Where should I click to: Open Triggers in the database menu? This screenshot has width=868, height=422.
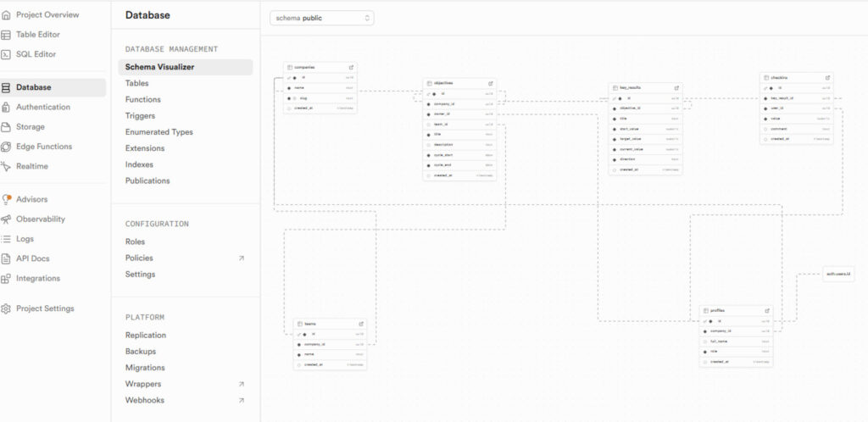point(140,116)
